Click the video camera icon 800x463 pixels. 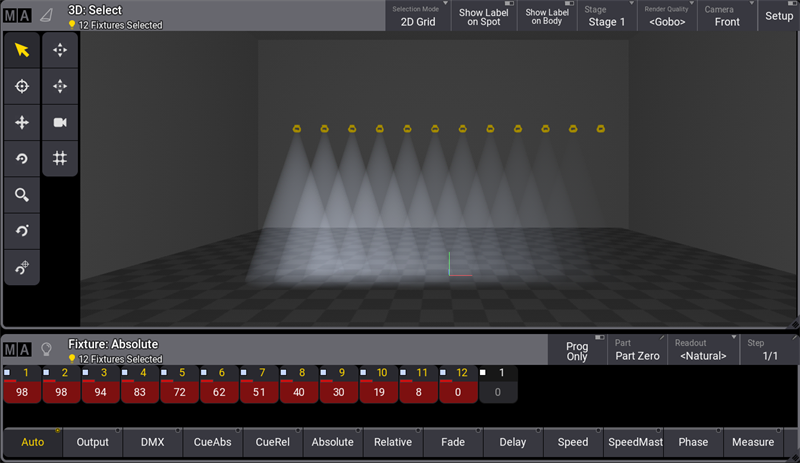pos(60,122)
